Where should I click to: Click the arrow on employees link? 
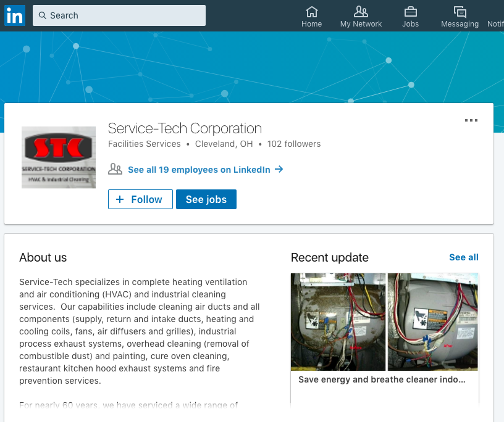[x=279, y=169]
